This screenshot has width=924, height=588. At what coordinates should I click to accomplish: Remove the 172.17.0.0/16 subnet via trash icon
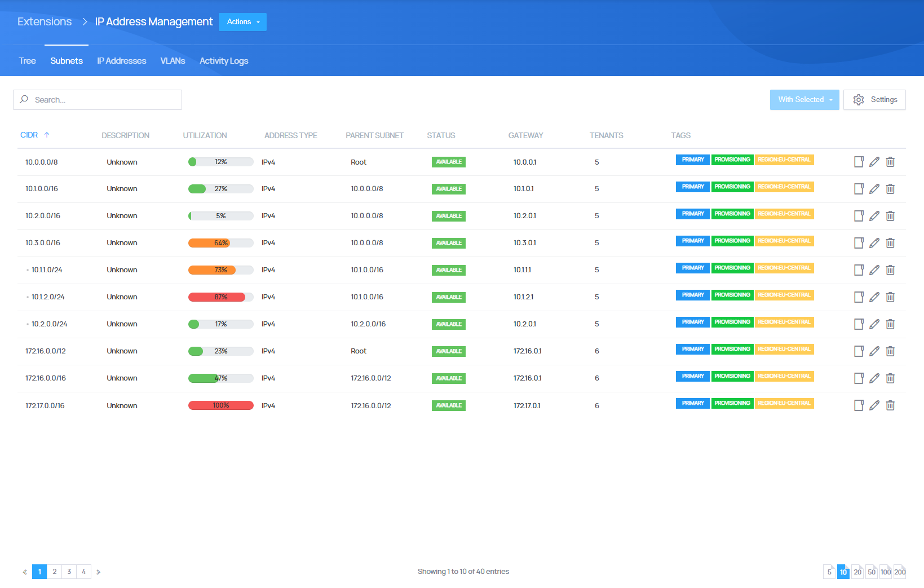(x=890, y=405)
